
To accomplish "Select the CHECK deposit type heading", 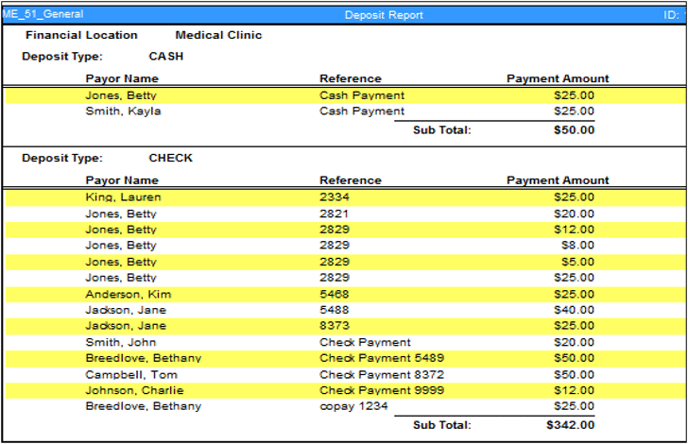I will tap(170, 158).
